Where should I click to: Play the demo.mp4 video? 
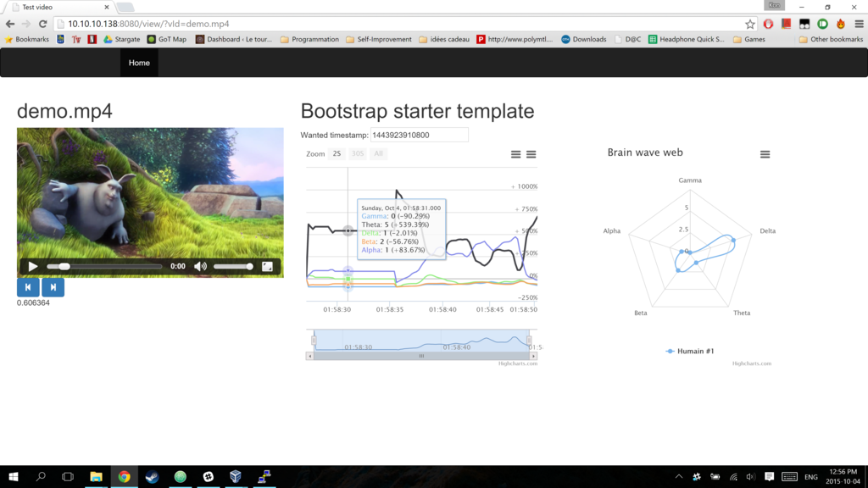tap(33, 267)
